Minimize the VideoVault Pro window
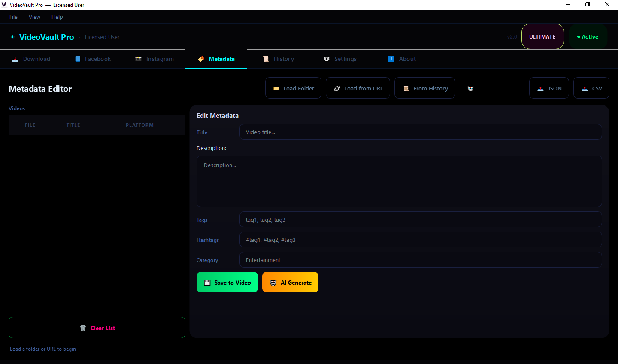The image size is (618, 364). point(568,5)
